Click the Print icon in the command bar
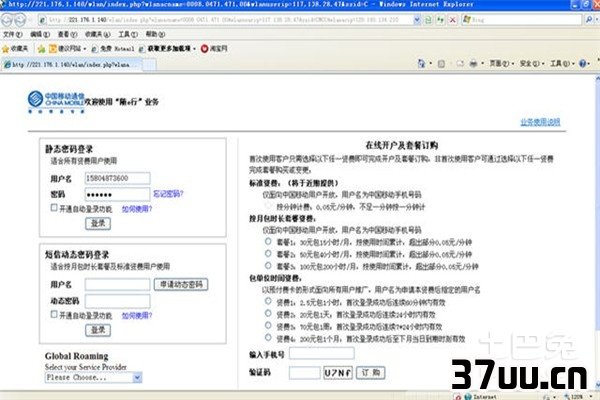The width and height of the screenshot is (600, 400). pos(473,64)
